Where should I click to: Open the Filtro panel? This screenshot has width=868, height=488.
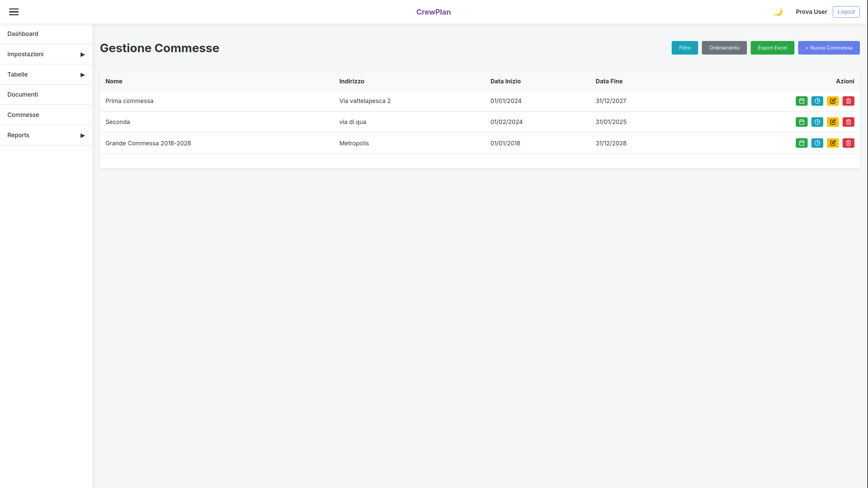point(685,48)
